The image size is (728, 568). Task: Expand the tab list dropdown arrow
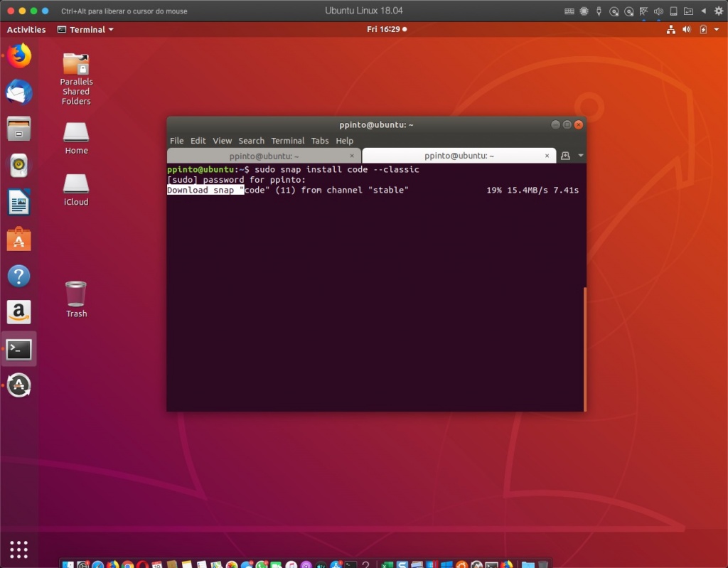pyautogui.click(x=580, y=156)
